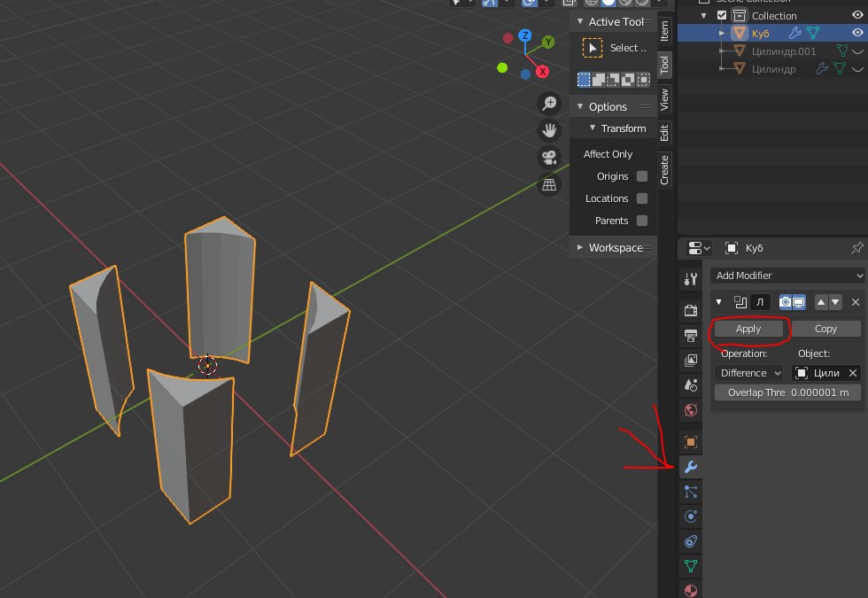Click the bright green negative-Y gizmo dot
The height and width of the screenshot is (598, 868).
[502, 67]
